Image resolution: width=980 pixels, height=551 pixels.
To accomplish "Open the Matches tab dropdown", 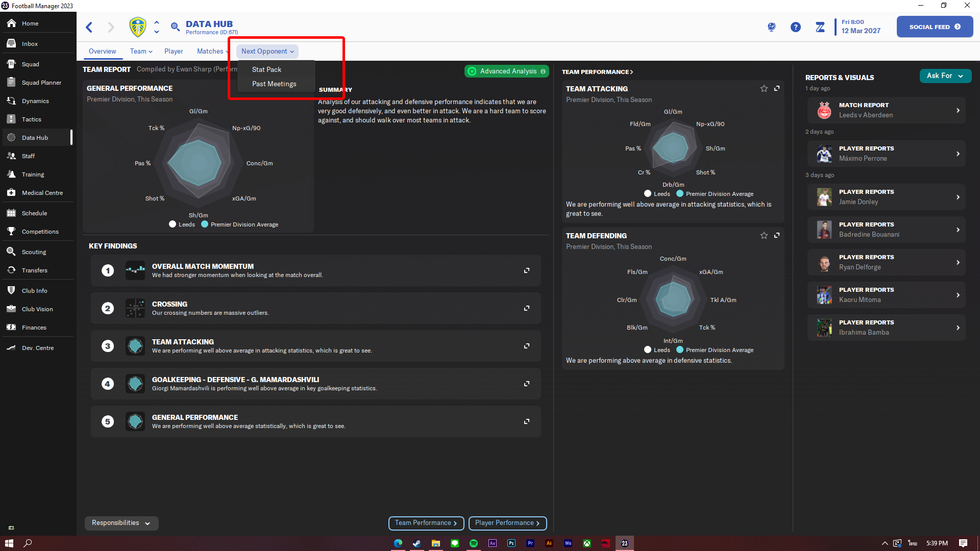I will tap(213, 52).
